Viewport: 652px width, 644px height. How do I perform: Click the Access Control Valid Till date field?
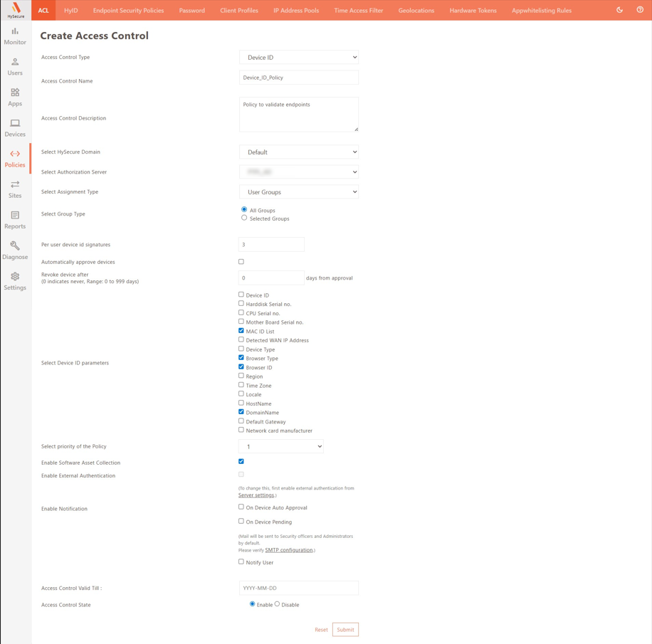[x=299, y=588]
